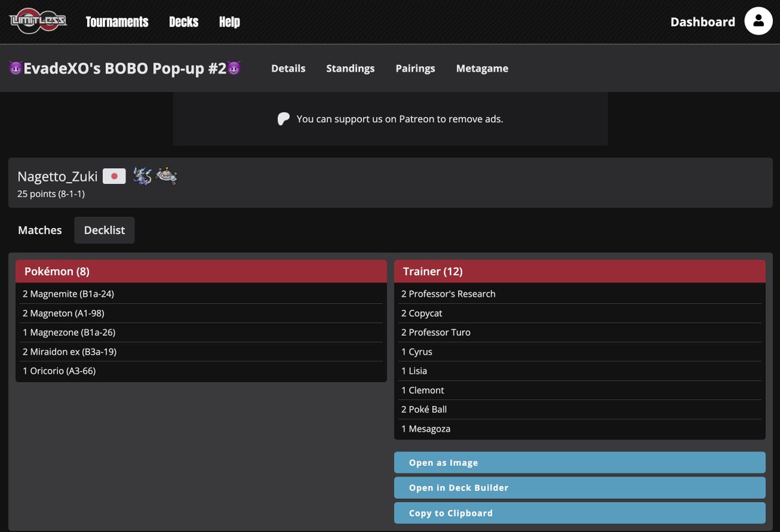Click the player name Nagetto_Zuki

57,176
